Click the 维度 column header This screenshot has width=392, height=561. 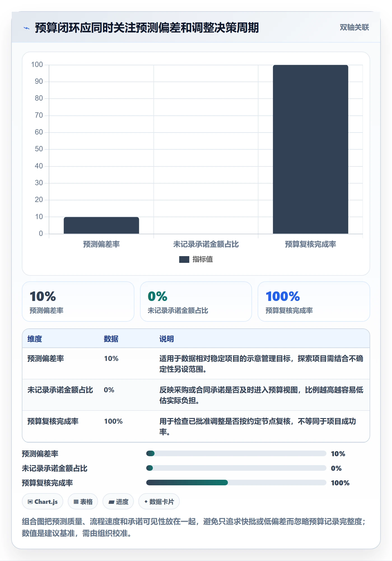tap(35, 339)
